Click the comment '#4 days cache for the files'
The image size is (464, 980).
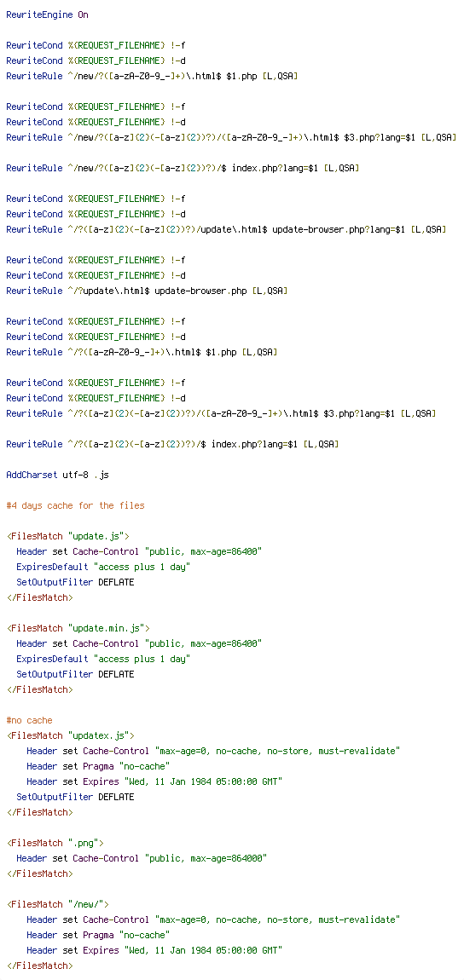pos(75,505)
